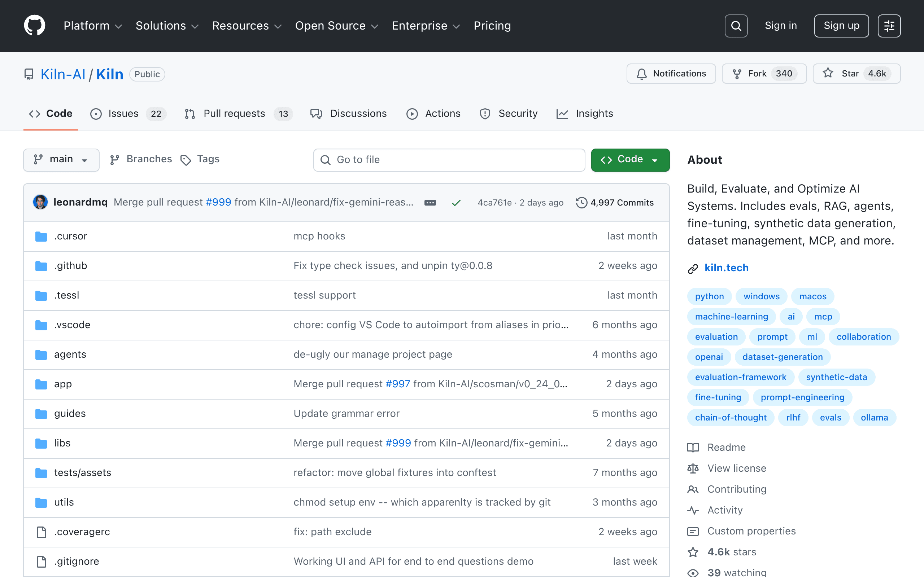This screenshot has height=577, width=924.
Task: Click the .cursor folder icon
Action: (x=41, y=236)
